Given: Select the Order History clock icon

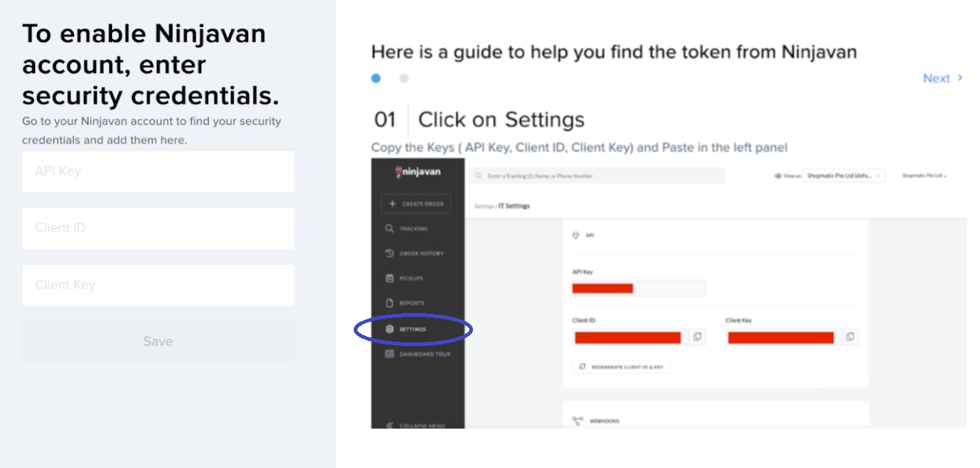Looking at the screenshot, I should click(x=389, y=253).
